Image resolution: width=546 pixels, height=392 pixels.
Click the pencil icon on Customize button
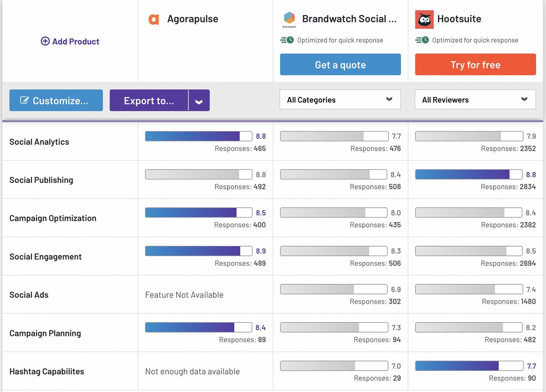tap(25, 100)
